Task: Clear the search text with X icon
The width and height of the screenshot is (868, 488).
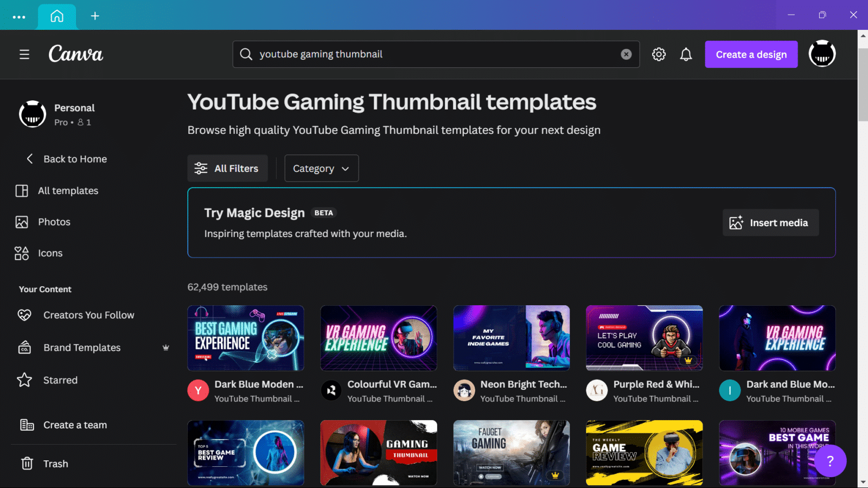Action: pos(626,54)
